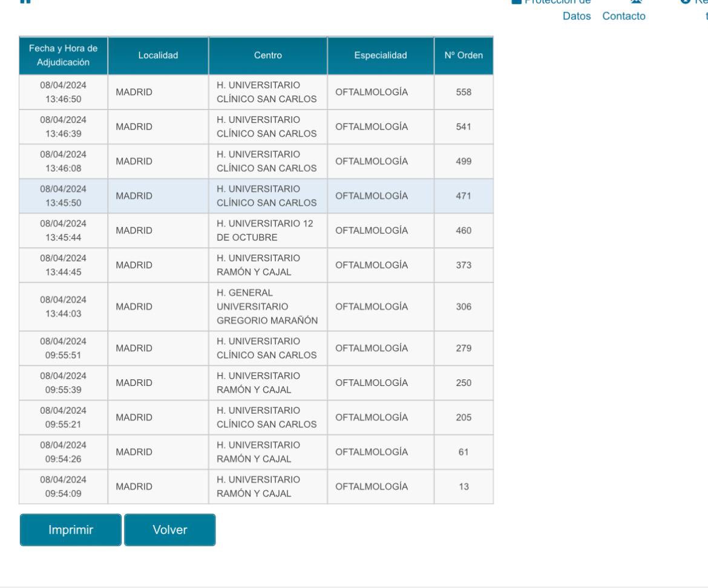The height and width of the screenshot is (588, 708).
Task: Click the date cell 08/04/2024 13:45:44
Action: click(x=63, y=230)
